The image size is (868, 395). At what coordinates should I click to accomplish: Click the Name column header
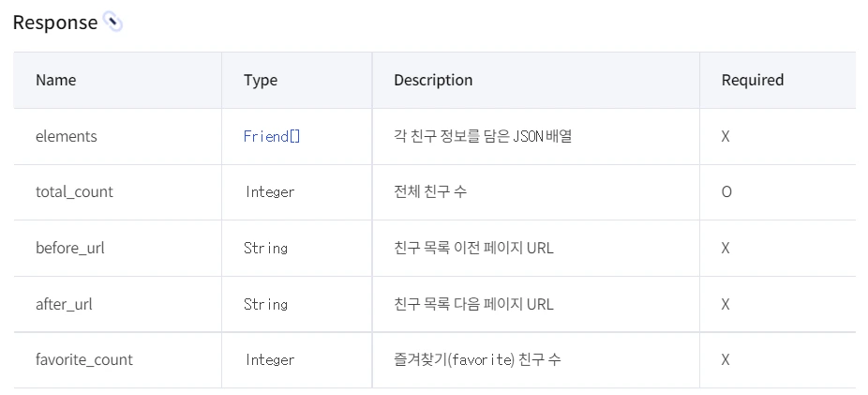coord(56,80)
